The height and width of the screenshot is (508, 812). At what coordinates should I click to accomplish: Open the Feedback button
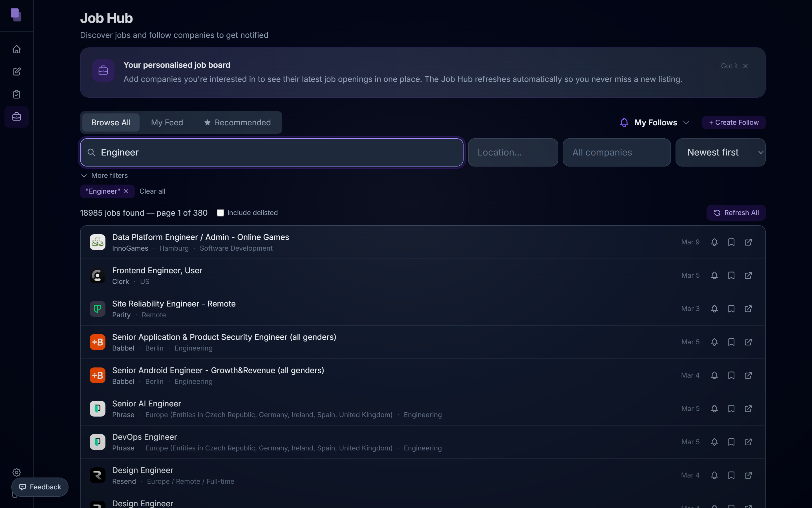point(40,487)
